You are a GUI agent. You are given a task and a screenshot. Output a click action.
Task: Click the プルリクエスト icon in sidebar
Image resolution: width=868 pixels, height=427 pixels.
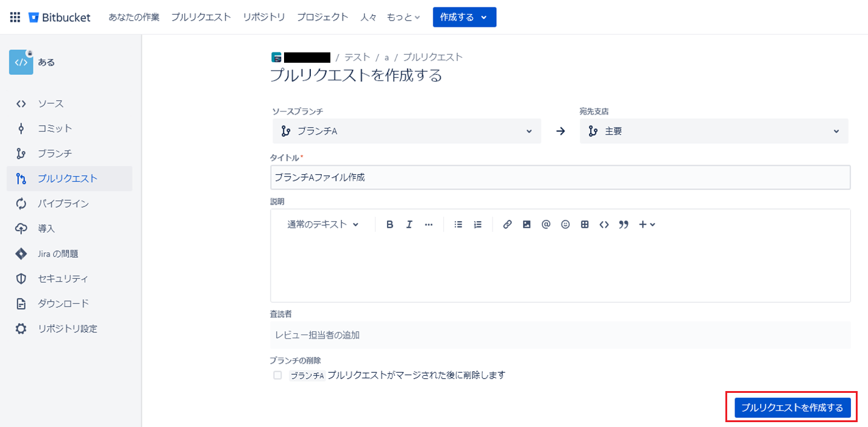point(21,178)
